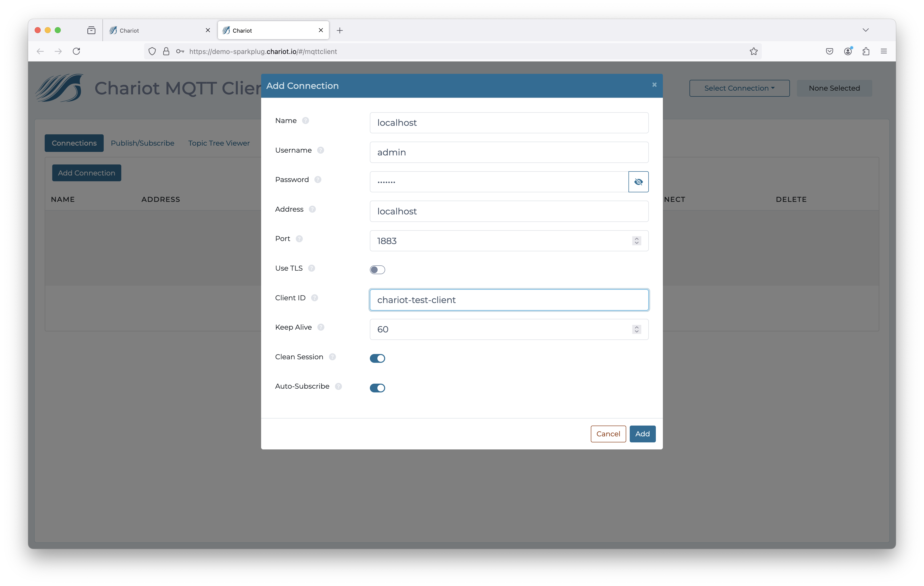Open the browser application menu
924x586 pixels.
(x=884, y=51)
